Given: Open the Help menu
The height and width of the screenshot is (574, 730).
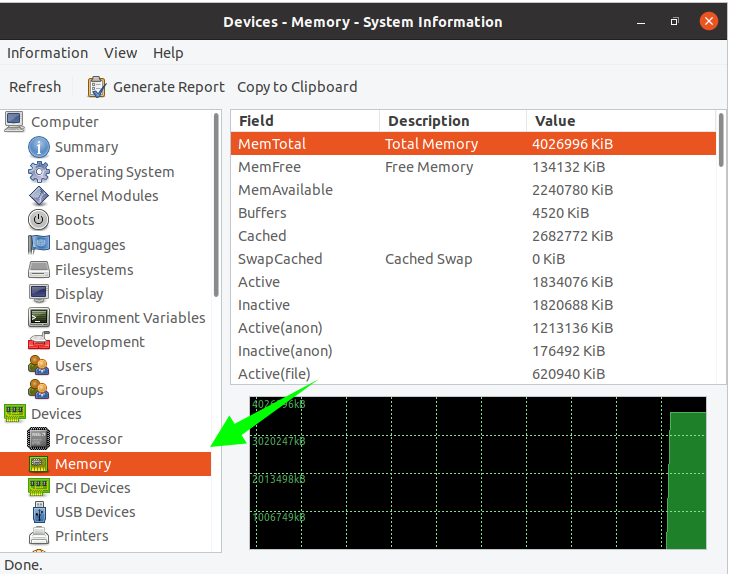Looking at the screenshot, I should pos(168,53).
